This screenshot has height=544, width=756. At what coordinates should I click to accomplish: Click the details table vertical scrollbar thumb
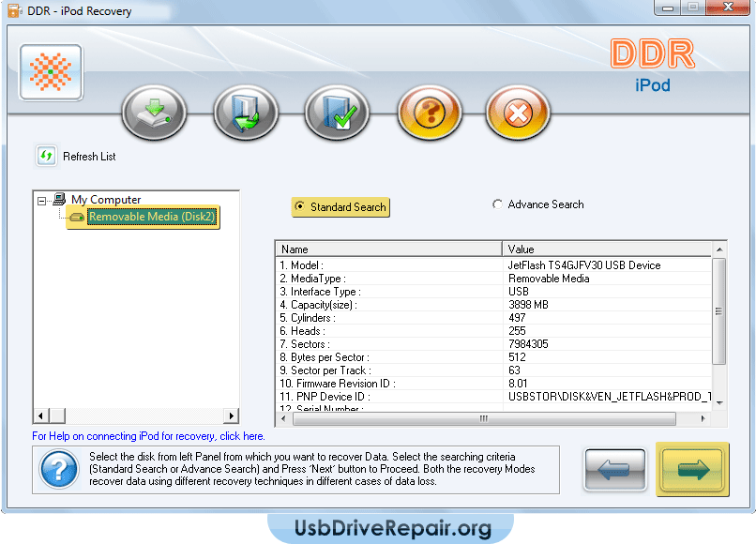tap(718, 311)
